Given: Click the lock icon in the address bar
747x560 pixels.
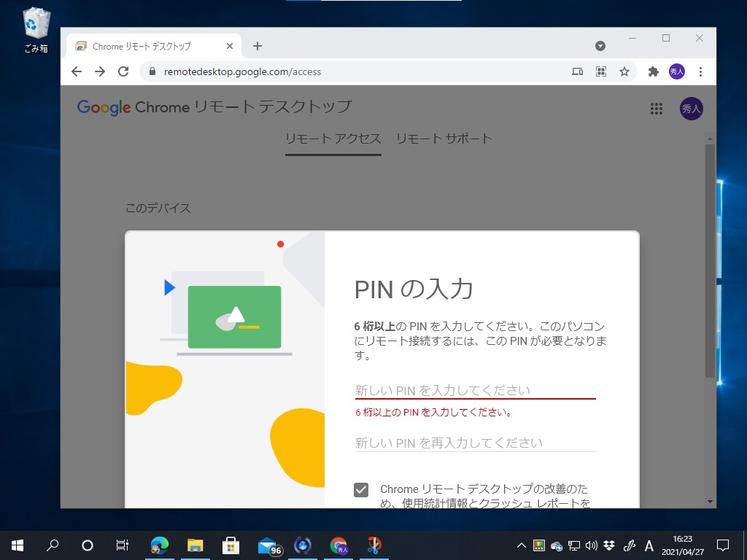Looking at the screenshot, I should (x=151, y=71).
